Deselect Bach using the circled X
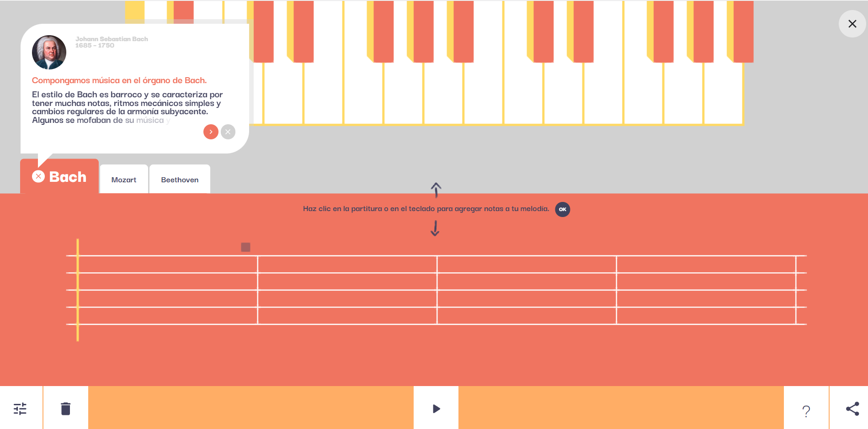This screenshot has width=868, height=429. coord(38,176)
